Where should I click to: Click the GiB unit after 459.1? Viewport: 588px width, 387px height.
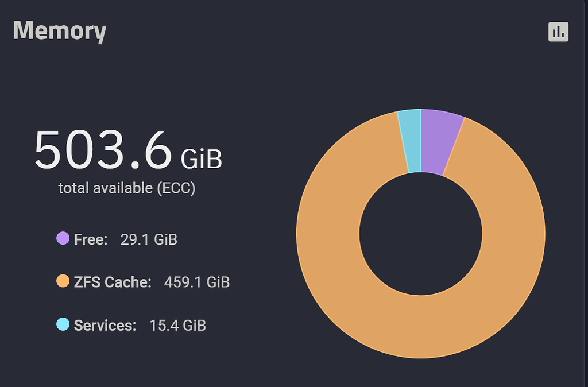(218, 282)
